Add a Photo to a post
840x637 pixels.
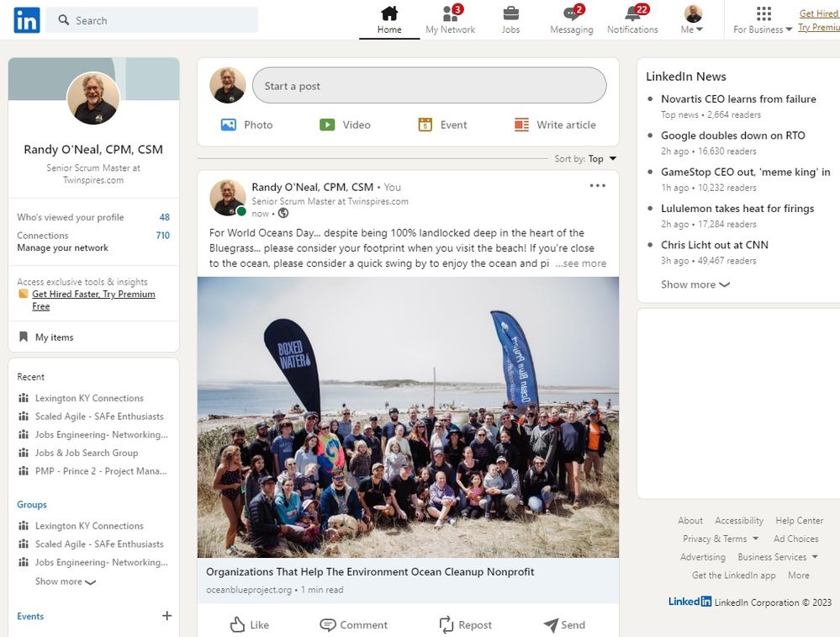(x=247, y=125)
